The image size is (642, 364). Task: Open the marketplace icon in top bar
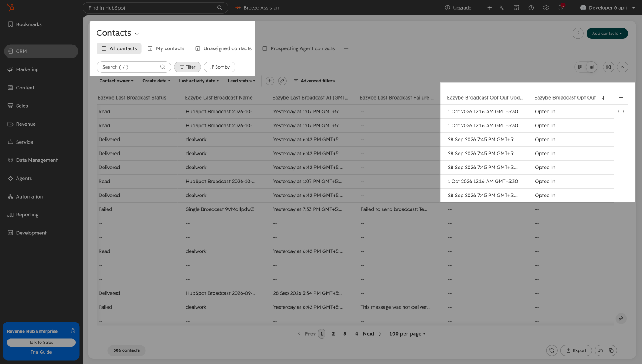tap(517, 8)
